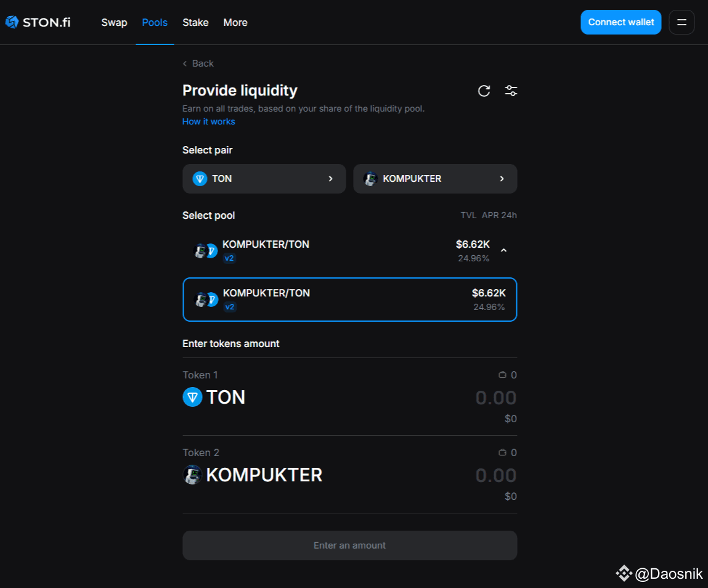Click the TON amount input field

point(496,398)
